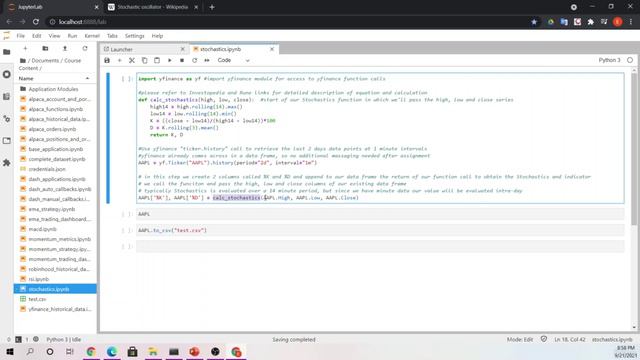
Task: Click the AAPL.to_csv cell
Action: click(x=380, y=230)
